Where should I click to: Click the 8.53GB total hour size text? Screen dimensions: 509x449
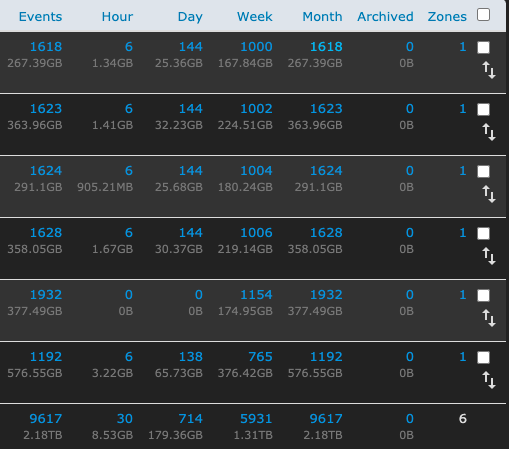(x=113, y=435)
